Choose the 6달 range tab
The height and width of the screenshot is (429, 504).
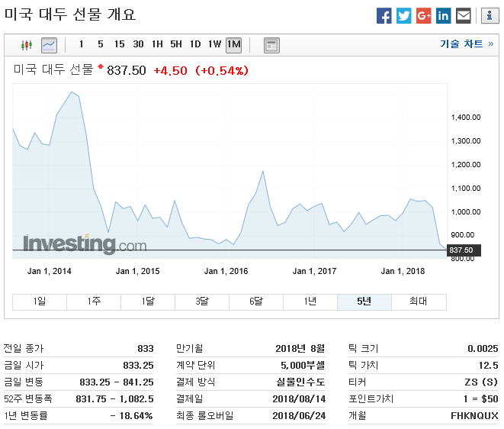pyautogui.click(x=256, y=302)
